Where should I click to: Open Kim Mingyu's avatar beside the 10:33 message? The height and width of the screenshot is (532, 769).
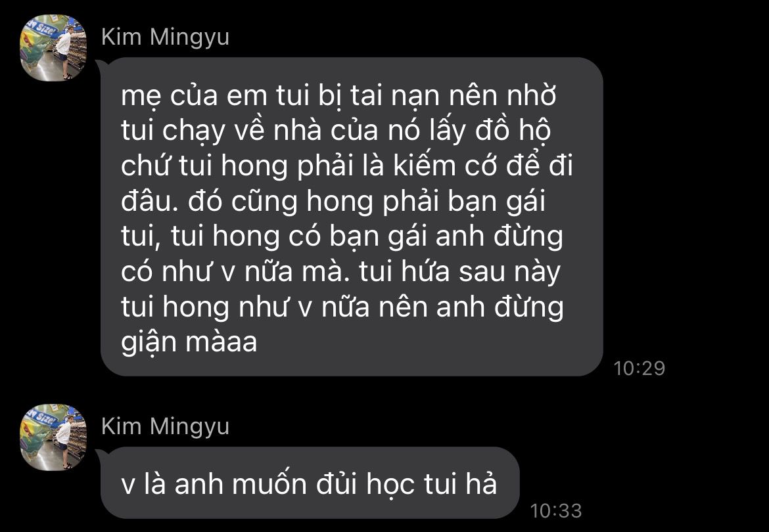(x=53, y=437)
